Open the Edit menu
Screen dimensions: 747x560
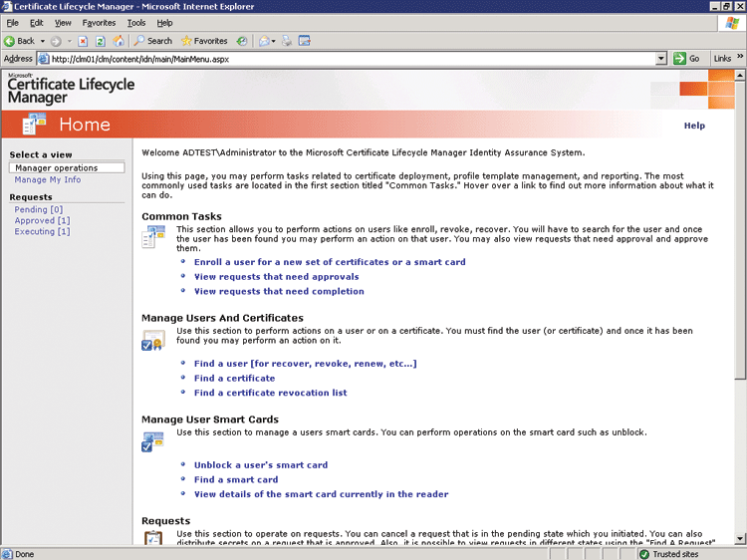[x=36, y=23]
